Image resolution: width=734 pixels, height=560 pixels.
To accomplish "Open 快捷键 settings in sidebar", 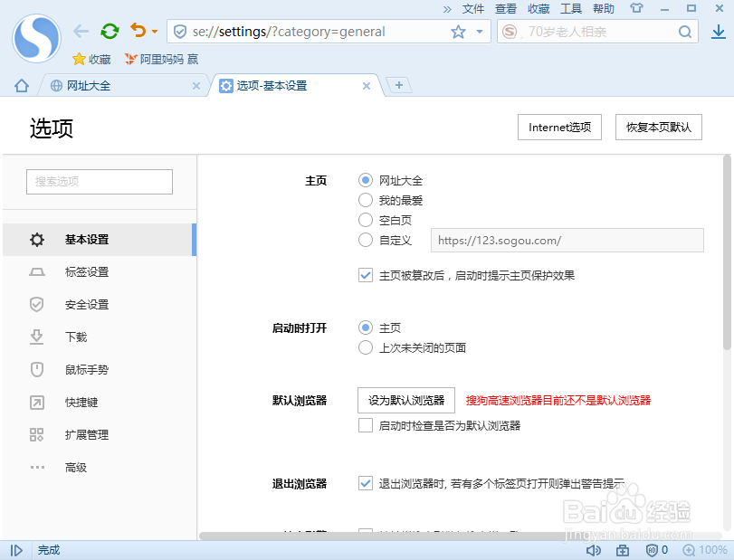I will pos(100,403).
